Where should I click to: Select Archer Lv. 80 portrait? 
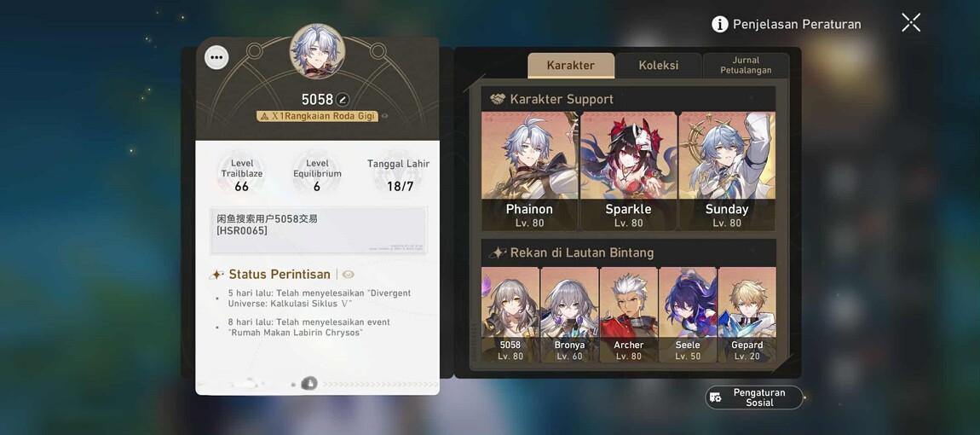tap(629, 315)
